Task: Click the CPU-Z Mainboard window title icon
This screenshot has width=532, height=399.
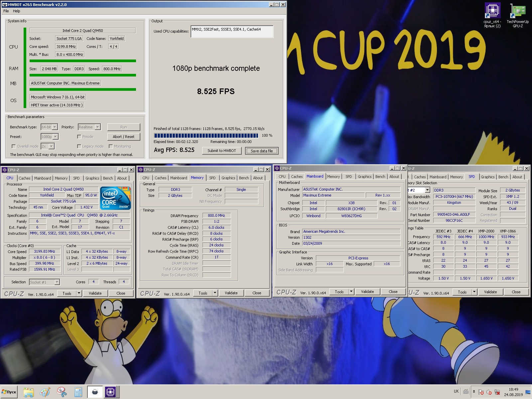Action: pyautogui.click(x=277, y=168)
